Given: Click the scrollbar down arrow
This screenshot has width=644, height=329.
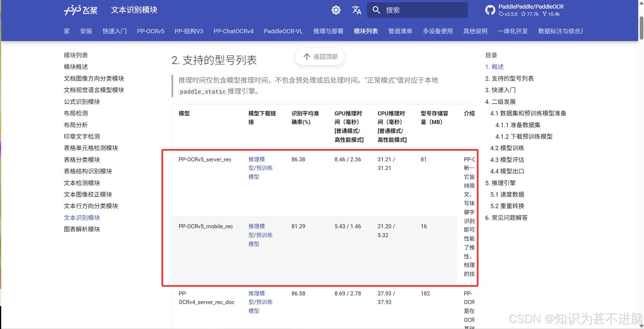Looking at the screenshot, I should 641,326.
